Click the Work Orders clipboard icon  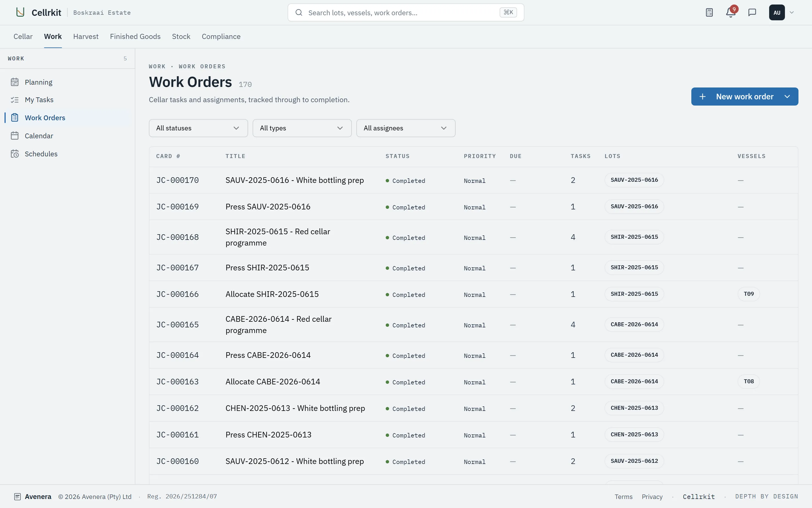click(x=14, y=118)
